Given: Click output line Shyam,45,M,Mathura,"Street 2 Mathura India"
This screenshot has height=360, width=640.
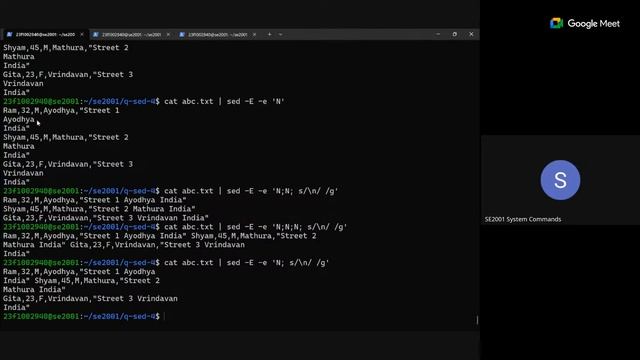Looking at the screenshot, I should coord(99,209).
